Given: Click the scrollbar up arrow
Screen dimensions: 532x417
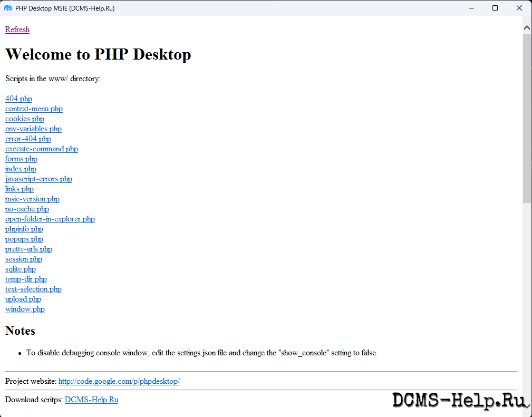Looking at the screenshot, I should tap(526, 27).
